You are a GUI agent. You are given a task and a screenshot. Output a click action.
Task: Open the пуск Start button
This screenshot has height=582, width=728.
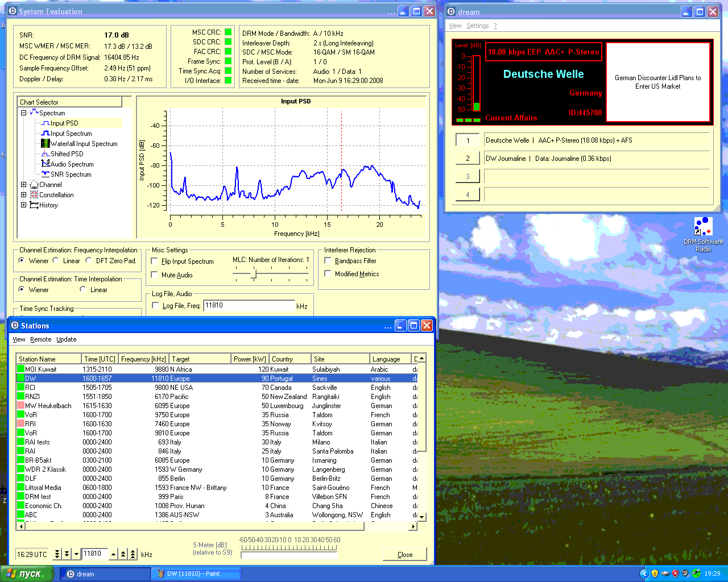tap(27, 573)
